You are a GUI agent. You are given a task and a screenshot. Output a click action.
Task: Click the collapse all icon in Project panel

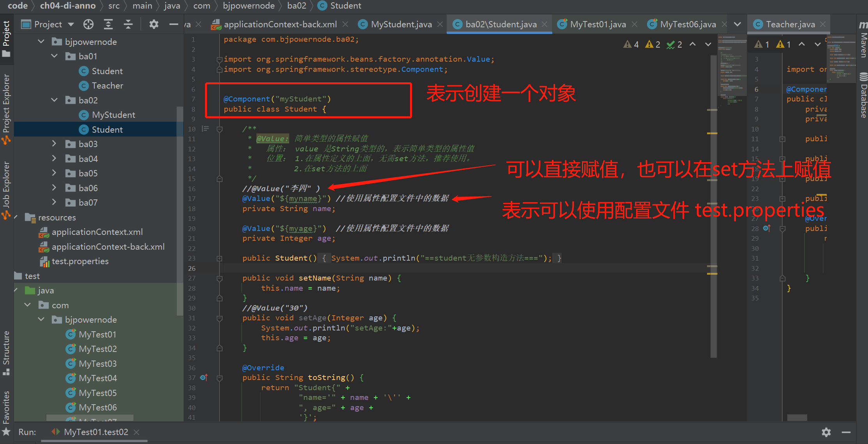click(128, 24)
